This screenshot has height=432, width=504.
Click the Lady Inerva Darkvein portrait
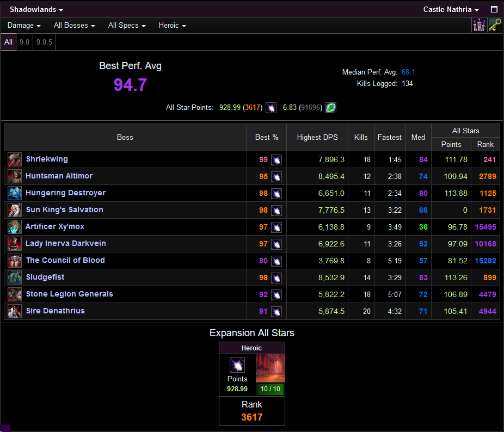coord(15,244)
